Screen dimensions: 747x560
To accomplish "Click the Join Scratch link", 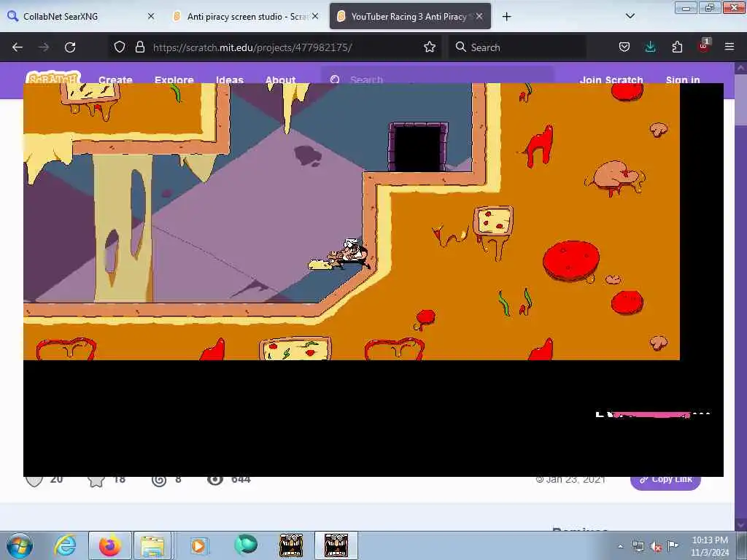I will (x=611, y=79).
